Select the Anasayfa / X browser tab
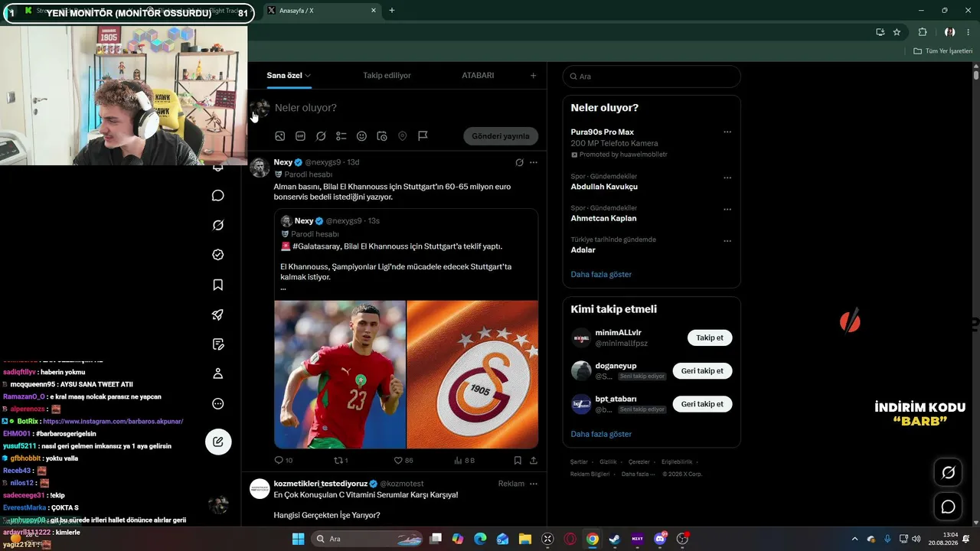980x551 pixels. [322, 11]
